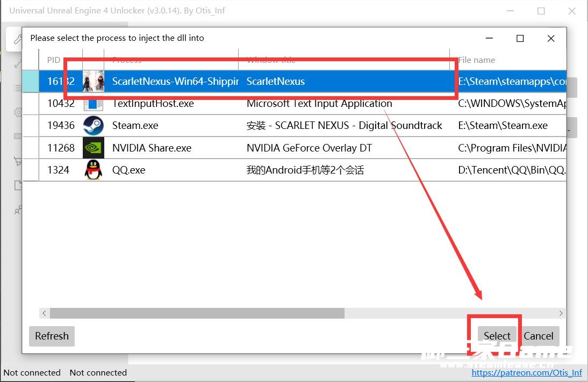Viewport: 588px width, 382px height.
Task: Dismiss the dialog with Cancel
Action: click(x=538, y=336)
